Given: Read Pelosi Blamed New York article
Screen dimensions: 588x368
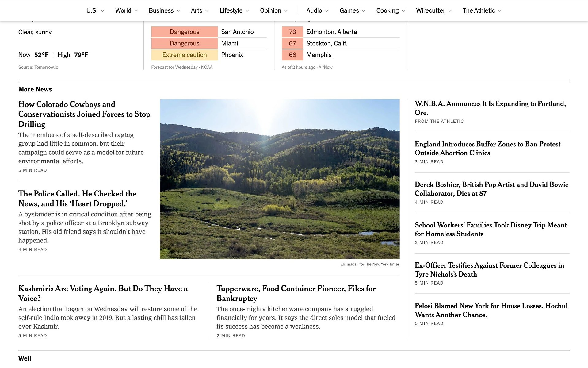Looking at the screenshot, I should [491, 310].
